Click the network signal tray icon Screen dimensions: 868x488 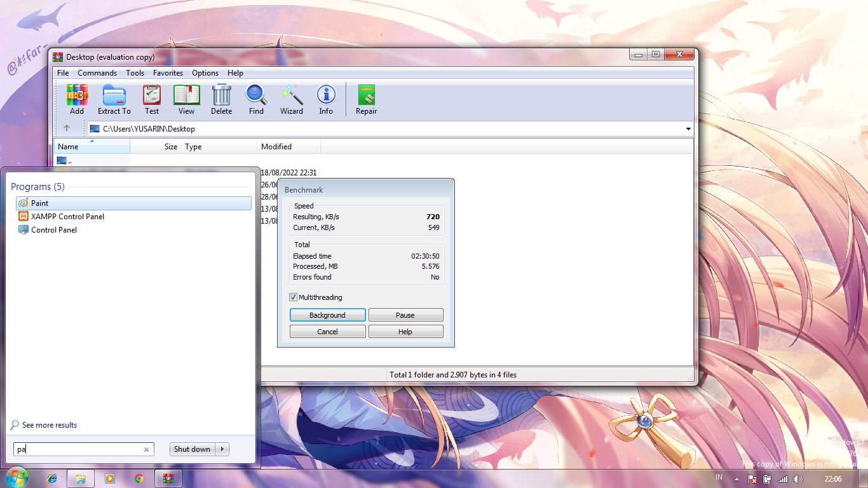pyautogui.click(x=783, y=479)
